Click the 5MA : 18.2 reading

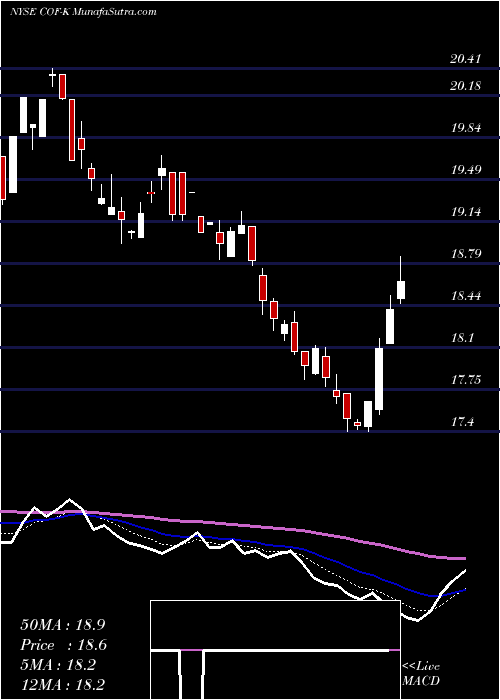coord(58,665)
